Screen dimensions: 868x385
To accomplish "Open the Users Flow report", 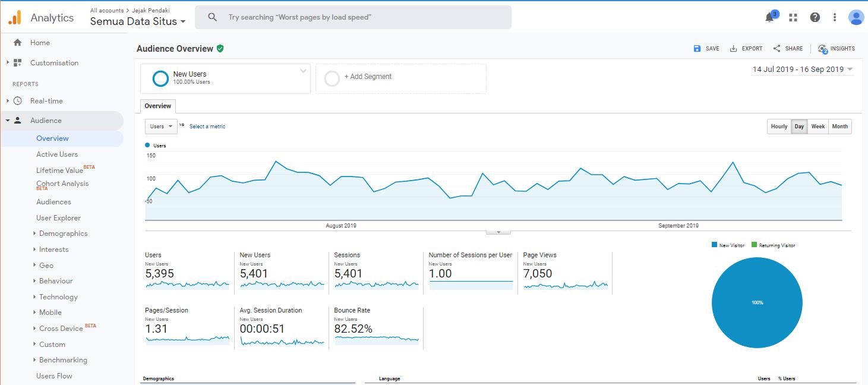I will (x=54, y=376).
